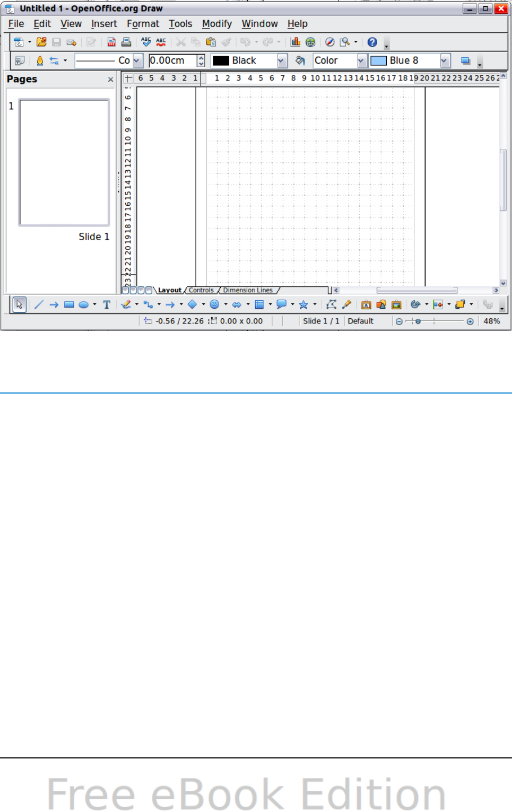The image size is (512, 812).
Task: Select the Callouts speech bubble tool
Action: (x=282, y=304)
